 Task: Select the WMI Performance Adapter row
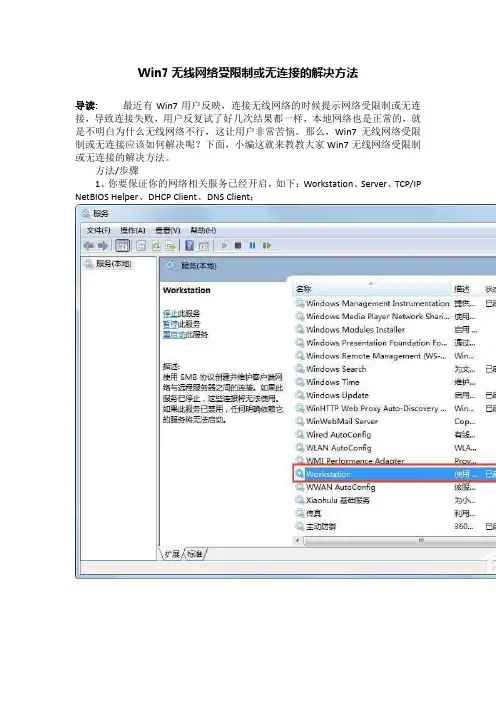pyautogui.click(x=395, y=460)
